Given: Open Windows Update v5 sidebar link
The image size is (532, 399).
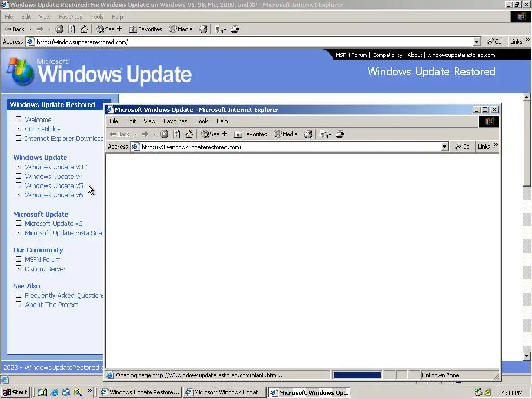Looking at the screenshot, I should 54,185.
